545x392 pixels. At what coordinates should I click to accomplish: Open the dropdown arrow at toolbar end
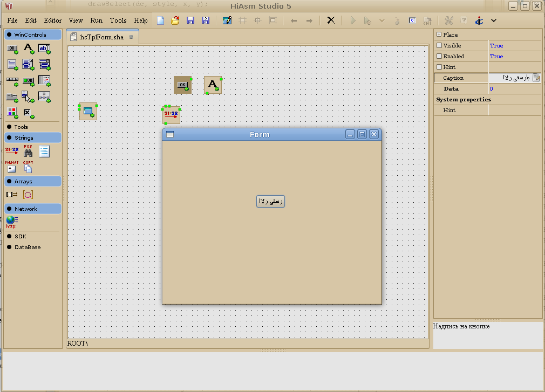[493, 20]
